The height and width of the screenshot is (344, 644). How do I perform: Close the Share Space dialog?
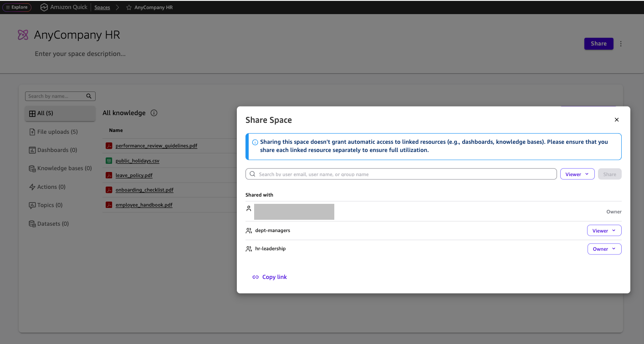(x=617, y=120)
